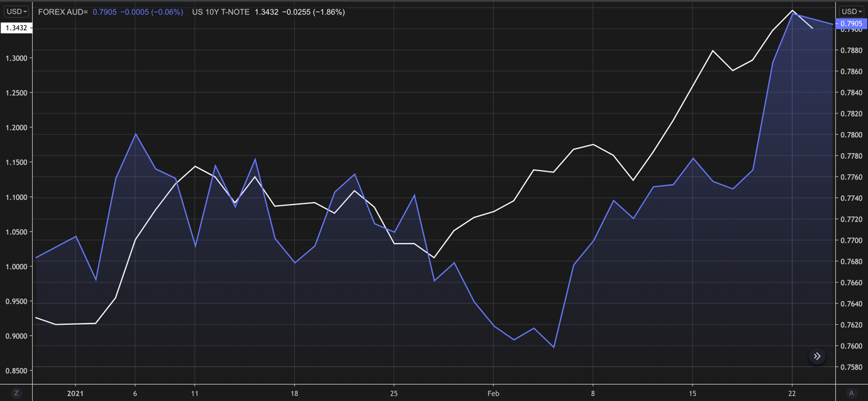Open the left axis USD currency dropdown
The width and height of the screenshot is (868, 401).
click(x=16, y=11)
